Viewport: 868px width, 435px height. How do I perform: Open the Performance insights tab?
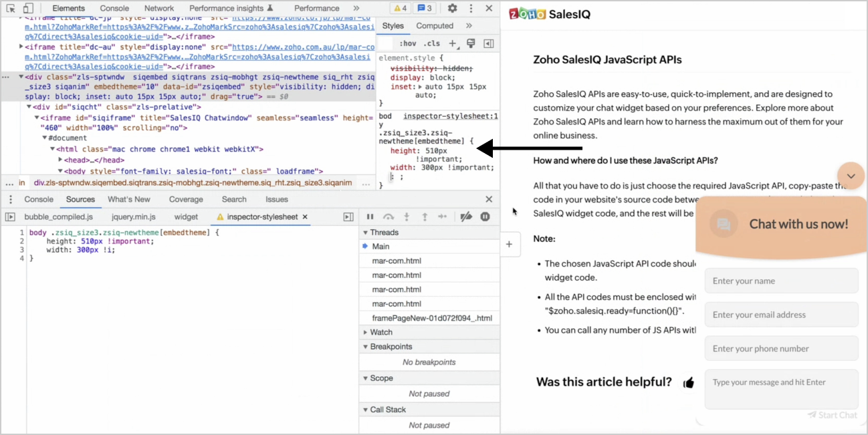pyautogui.click(x=231, y=9)
